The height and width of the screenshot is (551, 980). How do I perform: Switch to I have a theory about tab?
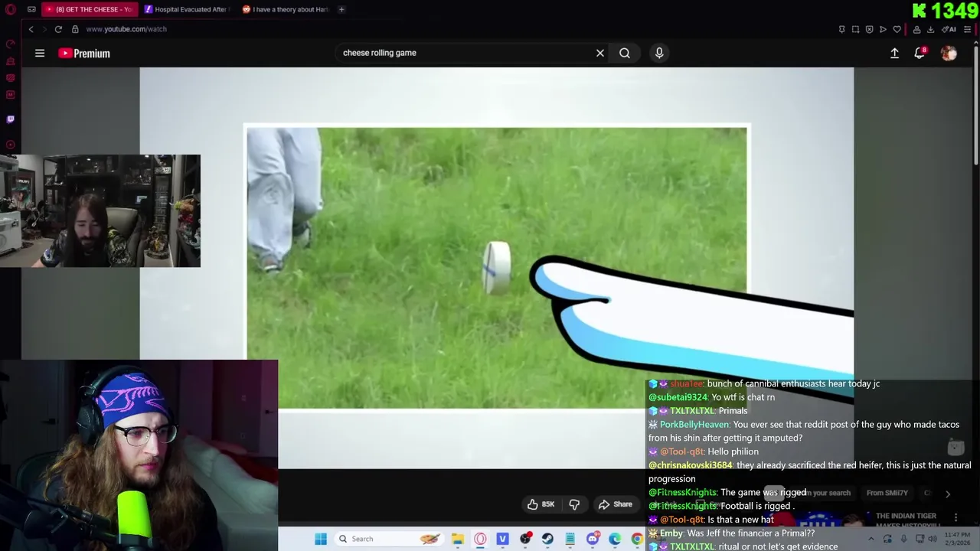coord(285,9)
